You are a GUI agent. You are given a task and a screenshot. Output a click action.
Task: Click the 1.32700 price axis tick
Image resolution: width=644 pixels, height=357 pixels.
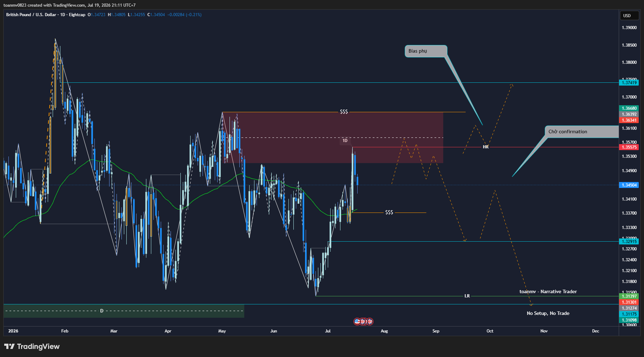629,249
